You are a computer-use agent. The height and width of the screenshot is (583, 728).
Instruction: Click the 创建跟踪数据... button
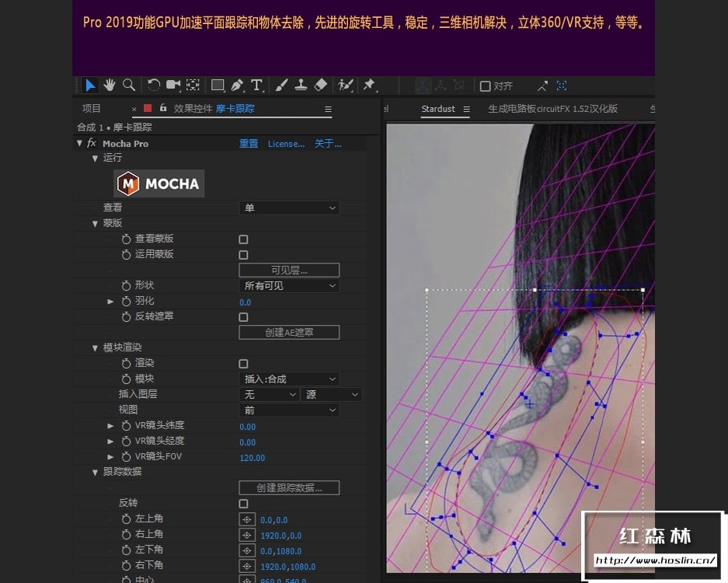pos(289,487)
